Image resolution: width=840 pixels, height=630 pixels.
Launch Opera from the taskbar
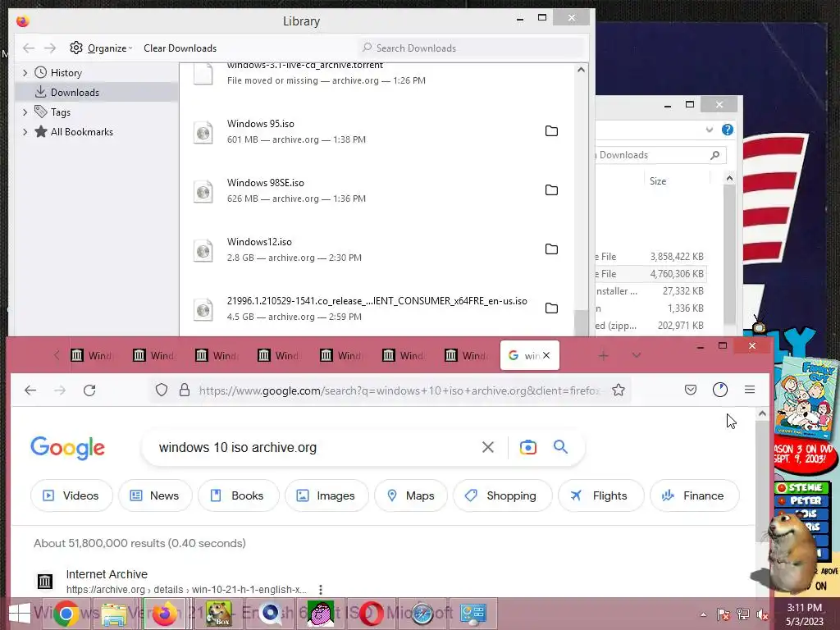click(372, 614)
